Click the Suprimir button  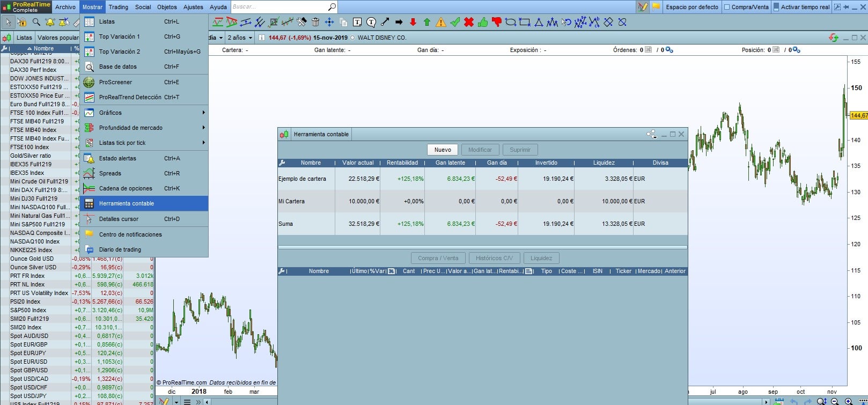click(x=520, y=150)
